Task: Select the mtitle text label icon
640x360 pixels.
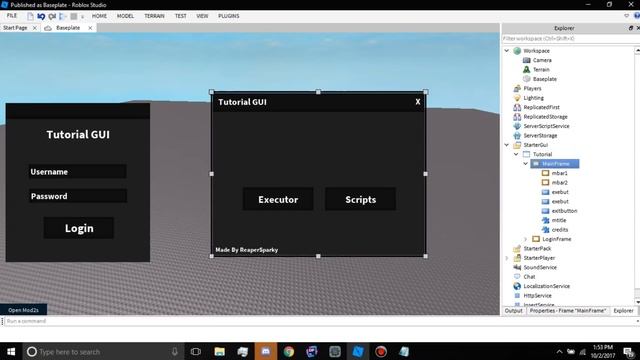Action: point(545,220)
